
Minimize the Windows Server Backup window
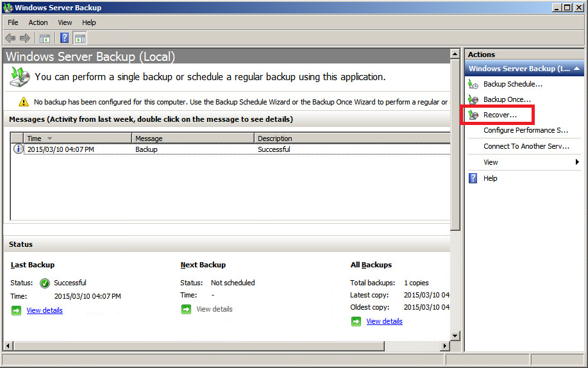(557, 8)
